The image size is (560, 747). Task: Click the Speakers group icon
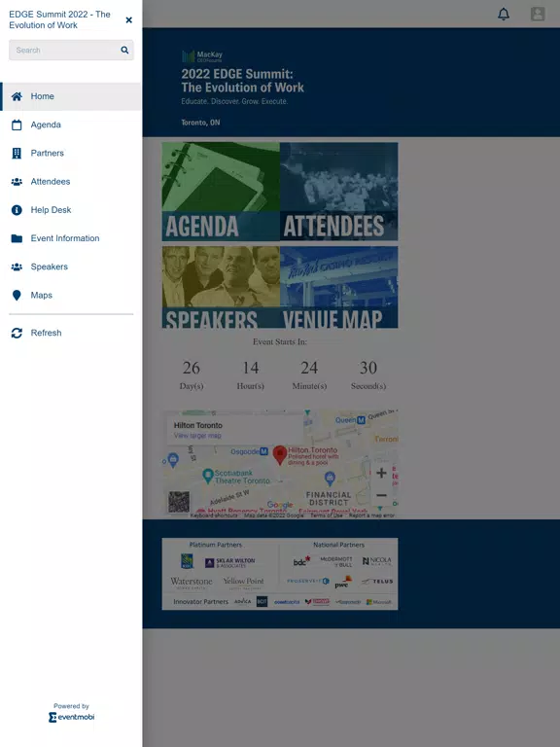point(17,267)
